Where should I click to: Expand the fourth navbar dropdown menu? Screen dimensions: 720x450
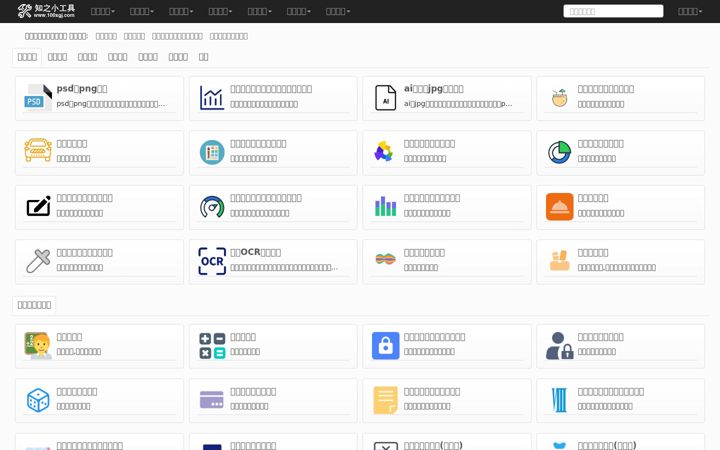[220, 11]
